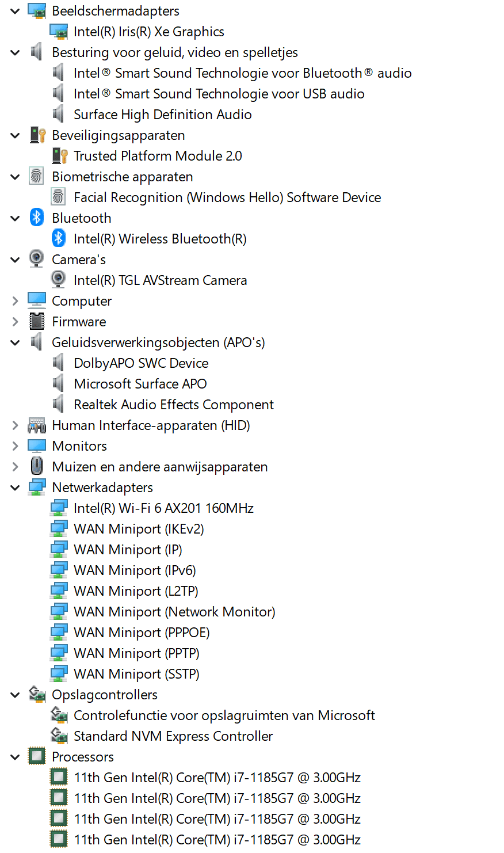Click the Human Interface-apparaten keyboard icon

point(37,425)
